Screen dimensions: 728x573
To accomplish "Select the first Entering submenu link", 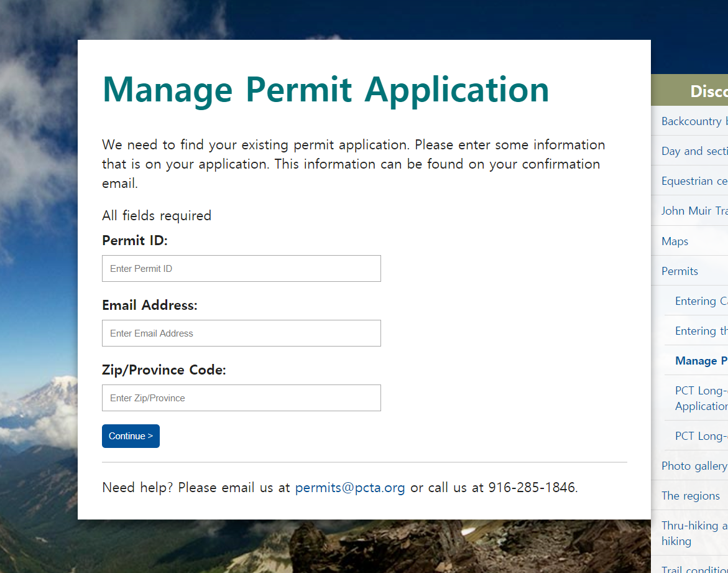I will pyautogui.click(x=701, y=300).
